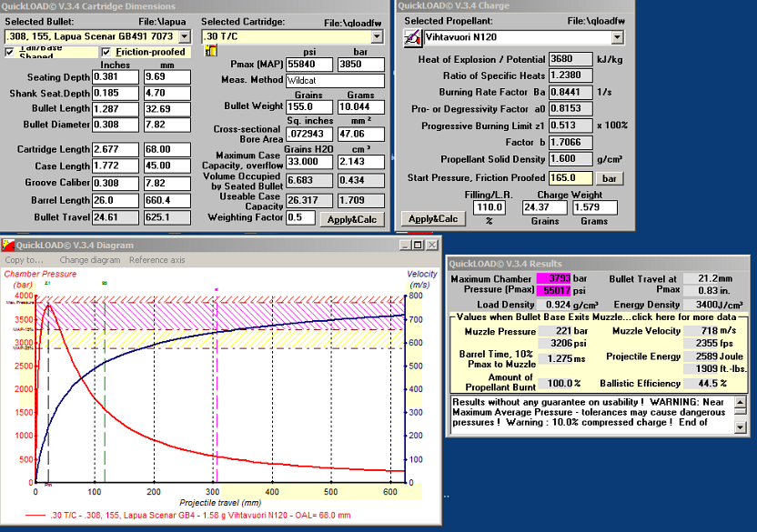This screenshot has width=757, height=532.
Task: Click the Bullet Weight grains field
Action: click(309, 107)
